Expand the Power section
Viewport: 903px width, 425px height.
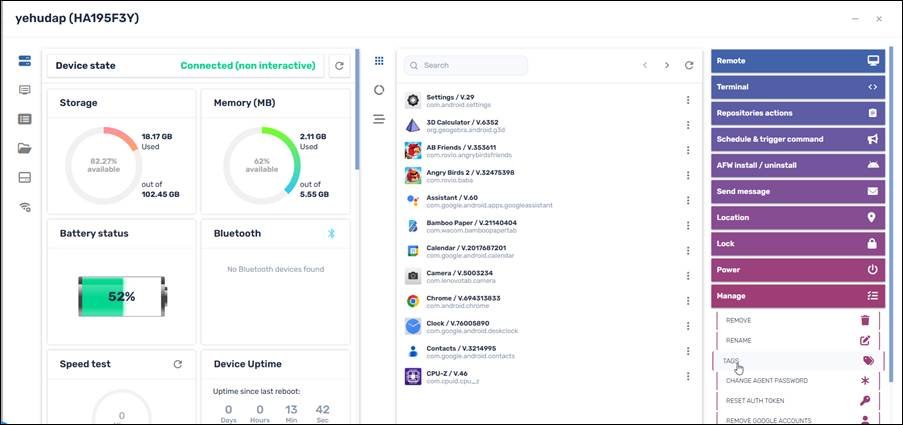pos(798,270)
